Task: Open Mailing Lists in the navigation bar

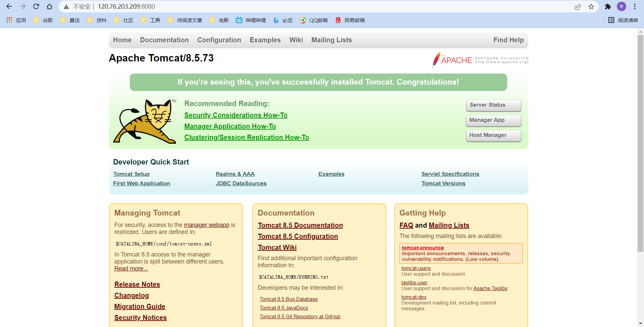Action: (x=331, y=40)
